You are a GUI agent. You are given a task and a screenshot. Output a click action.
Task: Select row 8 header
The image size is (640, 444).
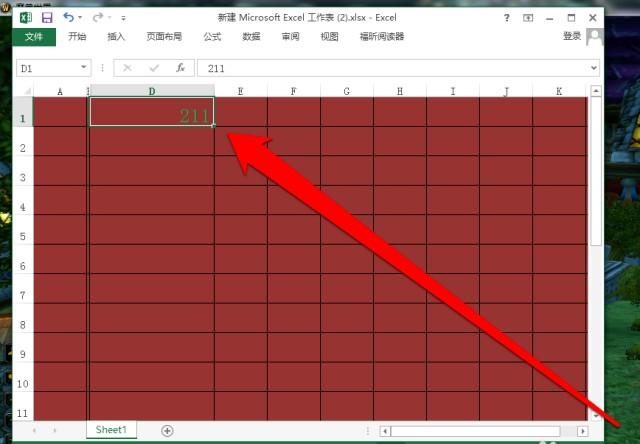click(x=23, y=318)
